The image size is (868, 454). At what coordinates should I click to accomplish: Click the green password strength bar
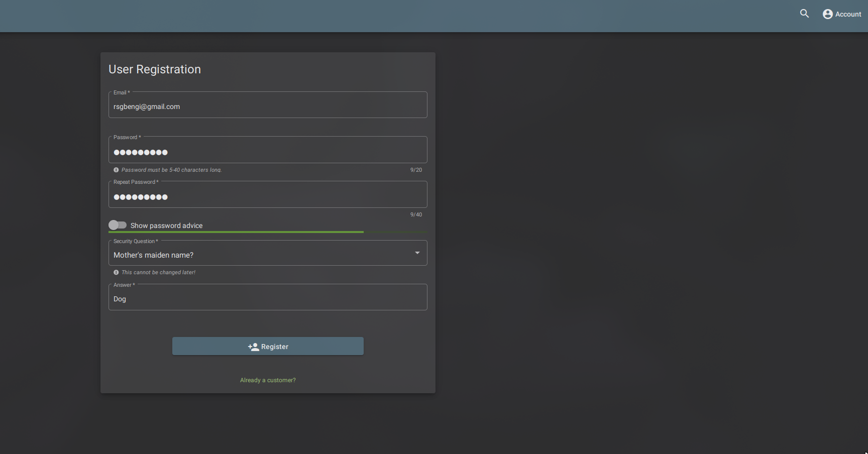coord(236,232)
